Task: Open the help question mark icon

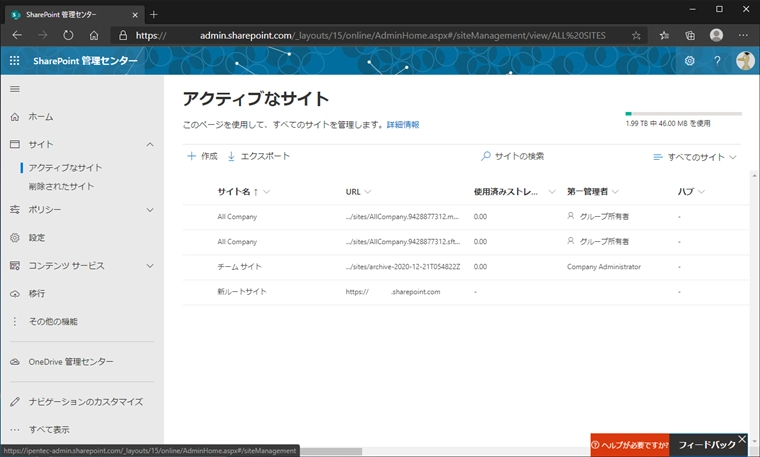Action: [717, 61]
